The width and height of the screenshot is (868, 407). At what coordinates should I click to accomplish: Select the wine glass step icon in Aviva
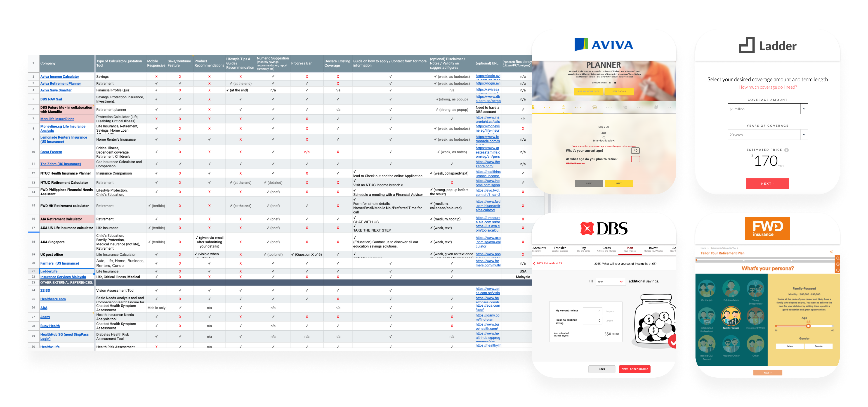(x=625, y=107)
